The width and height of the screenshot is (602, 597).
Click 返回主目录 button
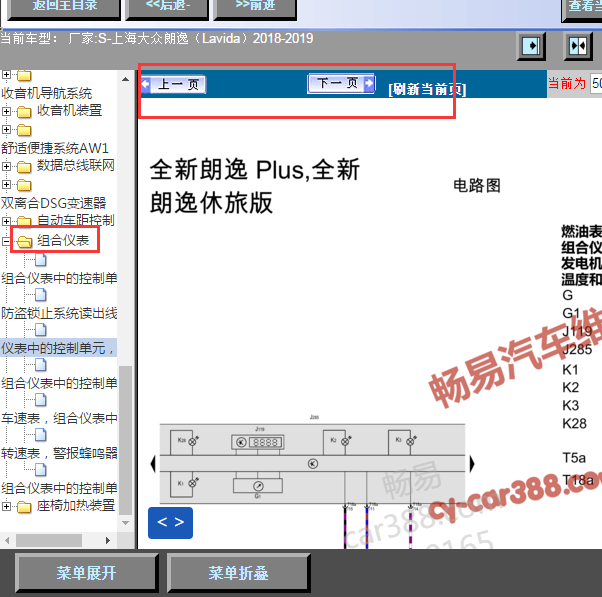point(64,8)
